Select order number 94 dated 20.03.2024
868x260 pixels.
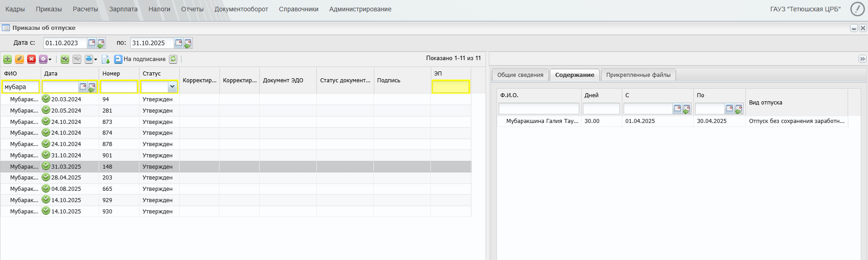[x=236, y=99]
